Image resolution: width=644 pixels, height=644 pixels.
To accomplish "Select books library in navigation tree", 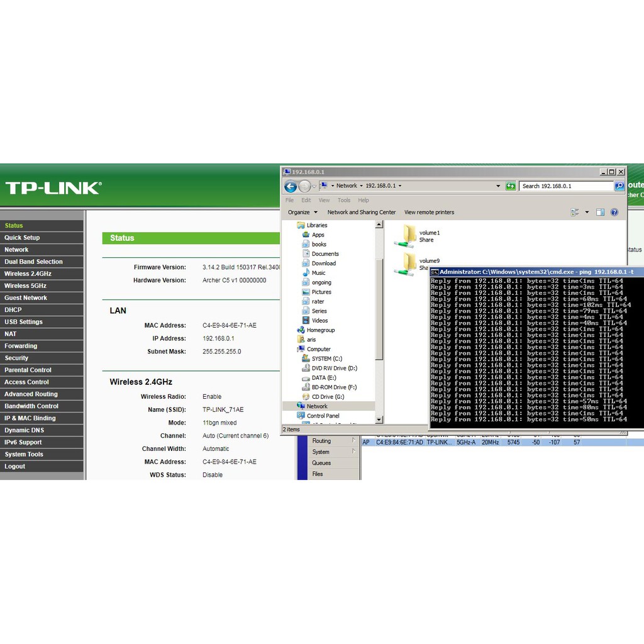I will coord(314,244).
